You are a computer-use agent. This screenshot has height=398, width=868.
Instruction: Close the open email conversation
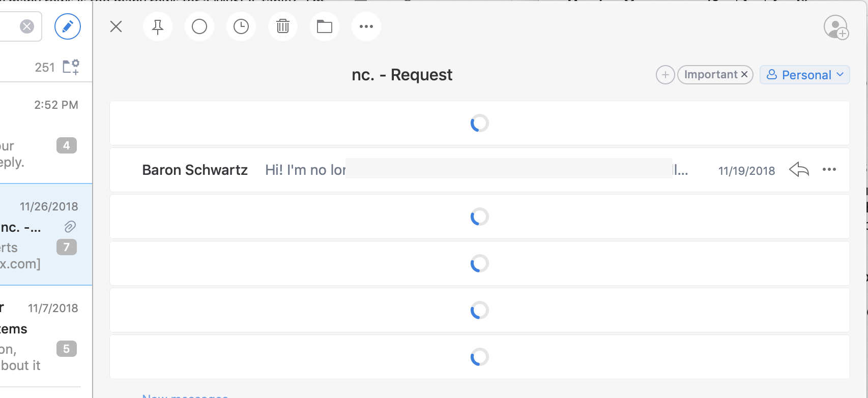coord(116,26)
